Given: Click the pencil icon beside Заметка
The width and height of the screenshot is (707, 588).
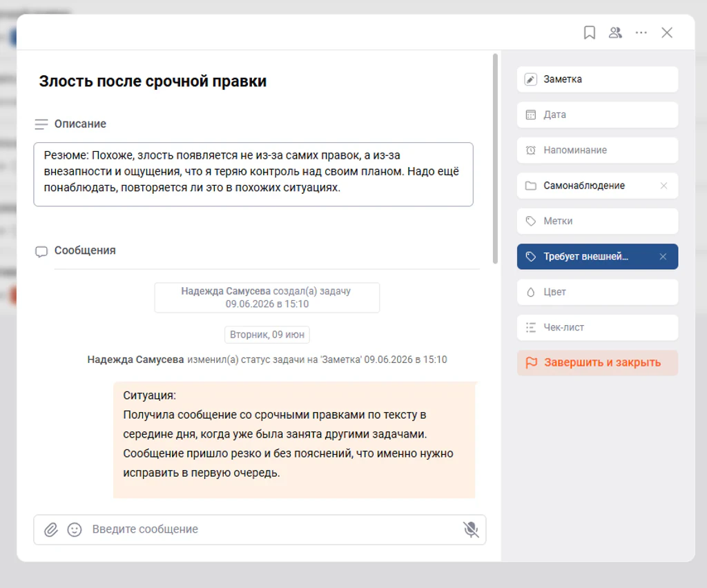Looking at the screenshot, I should 531,80.
